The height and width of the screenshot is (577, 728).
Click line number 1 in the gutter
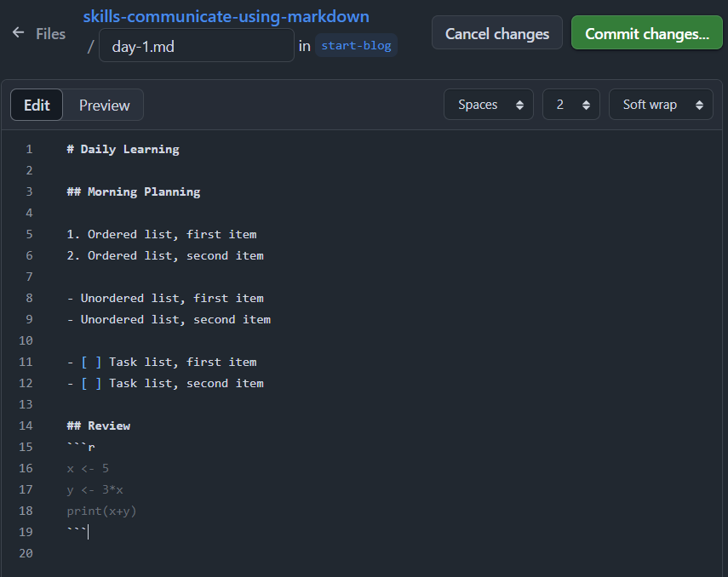pos(29,149)
